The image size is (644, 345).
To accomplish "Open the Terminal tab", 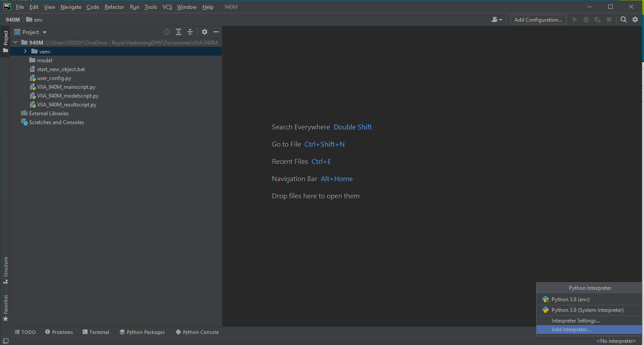I will [96, 332].
